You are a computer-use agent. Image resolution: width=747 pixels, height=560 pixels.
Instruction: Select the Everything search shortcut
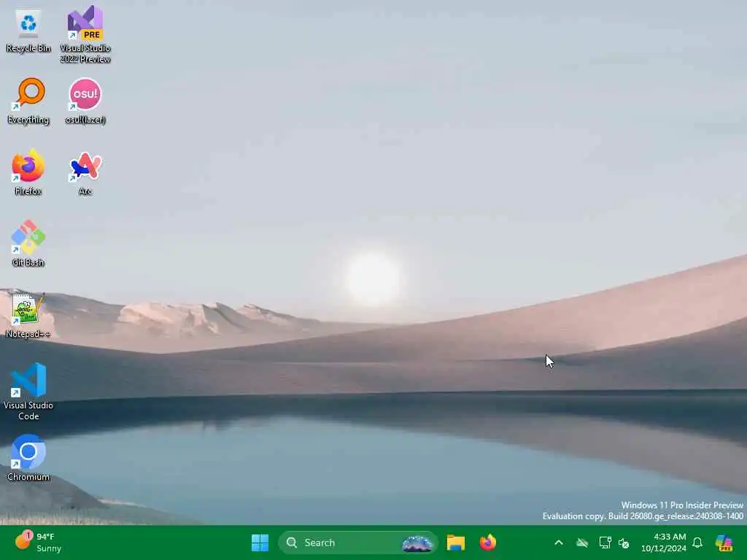click(x=28, y=101)
